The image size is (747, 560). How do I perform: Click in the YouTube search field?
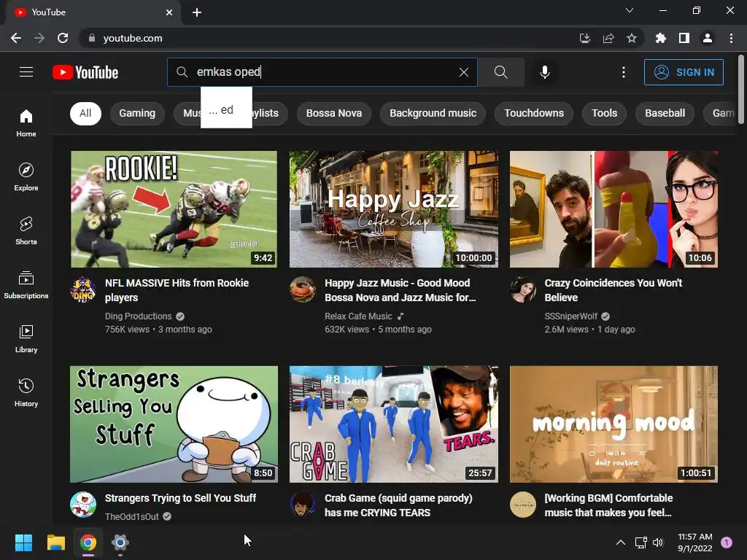pos(322,72)
